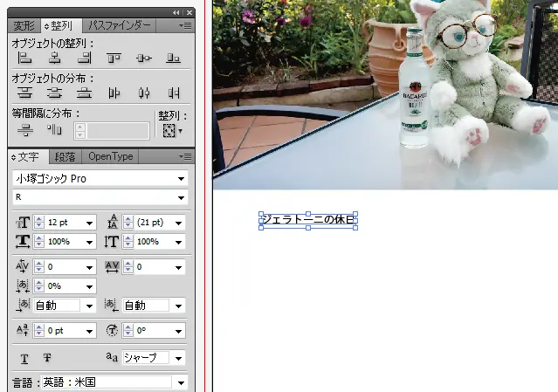Open the Character panel flyout menu

[185, 156]
